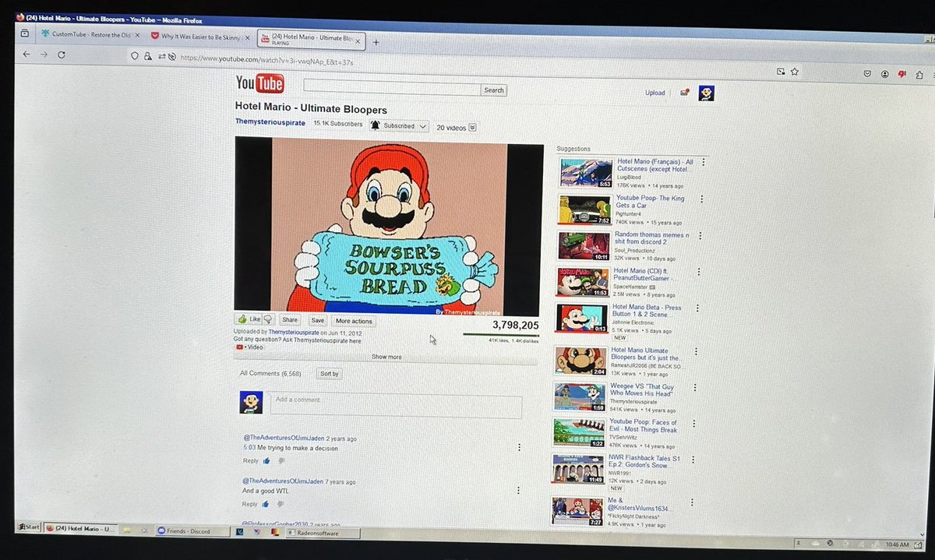Go back with the browser back arrow
935x560 pixels.
(x=26, y=55)
